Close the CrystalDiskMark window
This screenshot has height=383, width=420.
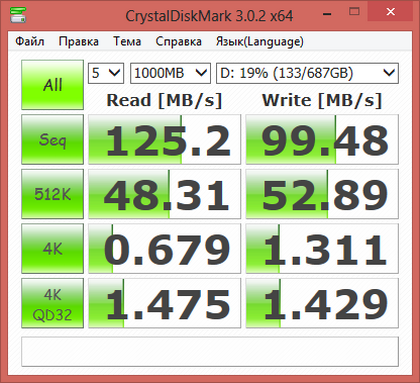click(x=390, y=12)
